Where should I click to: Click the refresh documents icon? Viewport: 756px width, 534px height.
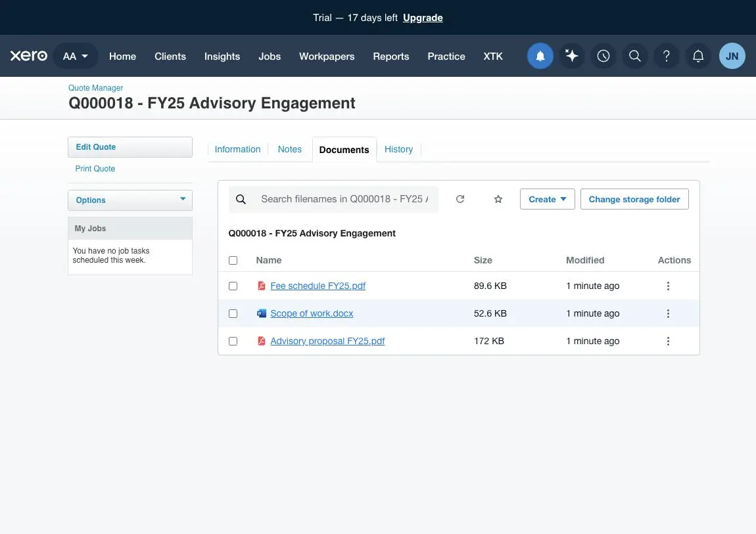click(x=460, y=199)
